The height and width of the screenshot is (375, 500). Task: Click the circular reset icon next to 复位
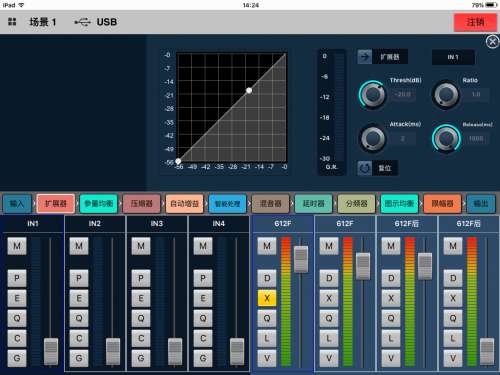[x=365, y=168]
